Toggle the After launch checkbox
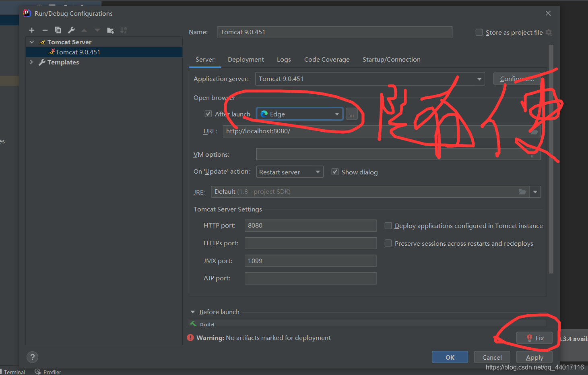Screen dimensions: 588x375 tap(208, 114)
